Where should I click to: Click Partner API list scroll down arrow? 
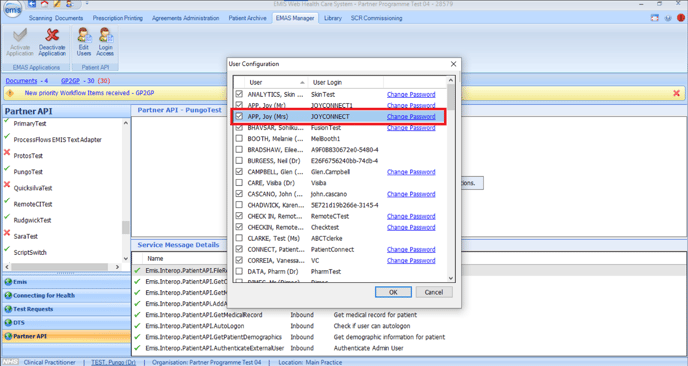[125, 258]
